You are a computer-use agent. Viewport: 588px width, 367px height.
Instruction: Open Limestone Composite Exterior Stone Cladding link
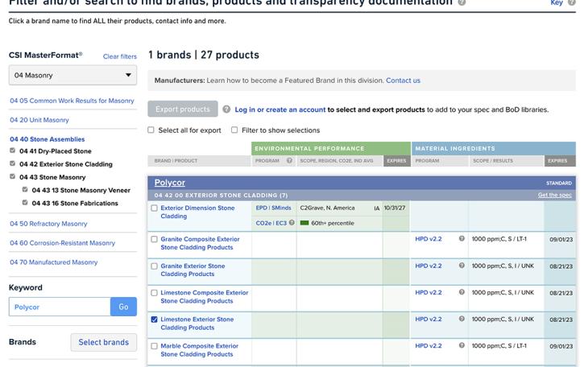[205, 296]
